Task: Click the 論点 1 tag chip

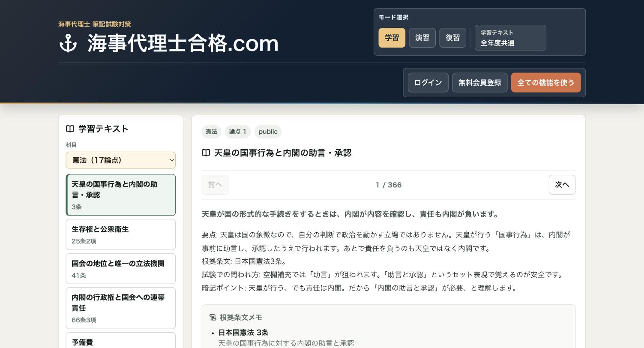Action: [x=238, y=132]
